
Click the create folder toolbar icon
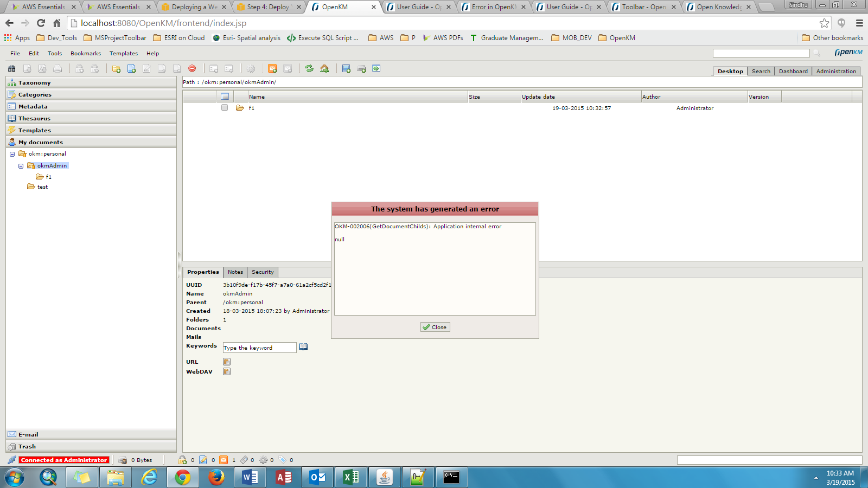click(116, 69)
